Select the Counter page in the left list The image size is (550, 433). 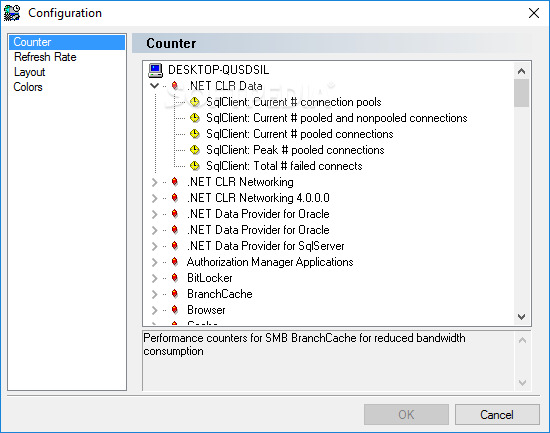point(67,42)
